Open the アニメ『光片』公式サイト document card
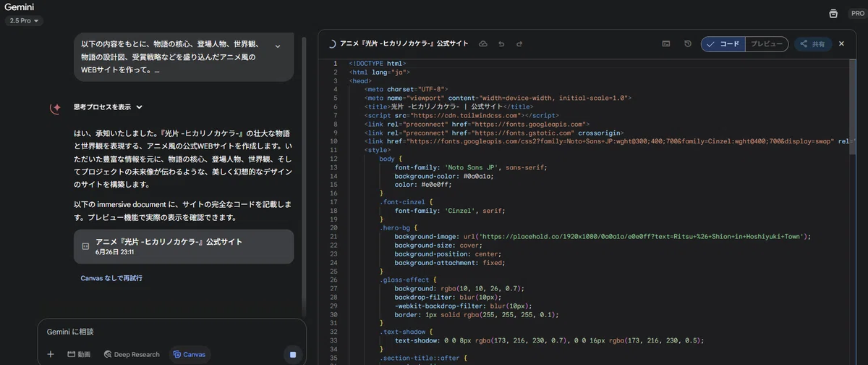Screen dimensions: 868x365 184,247
